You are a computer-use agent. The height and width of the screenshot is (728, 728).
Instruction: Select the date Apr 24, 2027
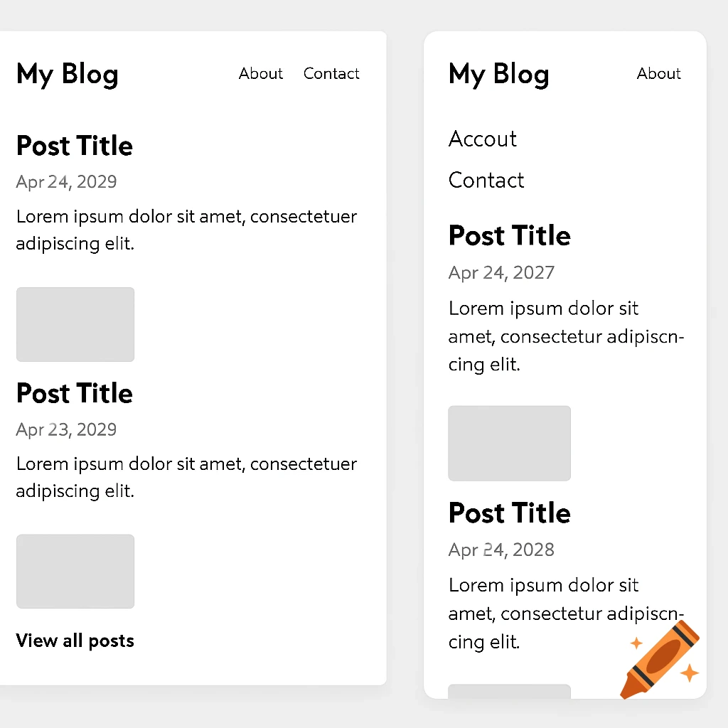click(501, 272)
